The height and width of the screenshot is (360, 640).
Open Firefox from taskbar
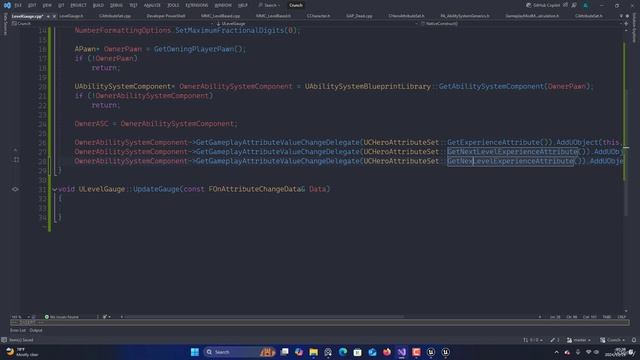(x=387, y=352)
